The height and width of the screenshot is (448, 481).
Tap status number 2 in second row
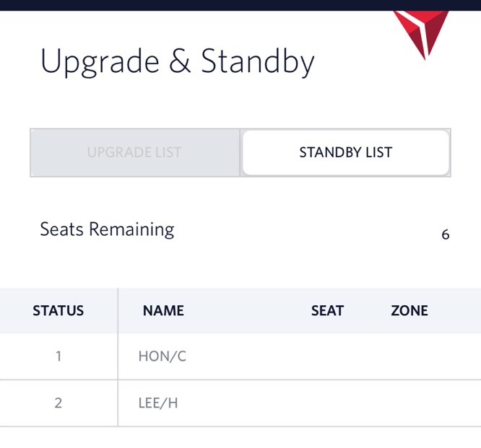[x=58, y=403]
